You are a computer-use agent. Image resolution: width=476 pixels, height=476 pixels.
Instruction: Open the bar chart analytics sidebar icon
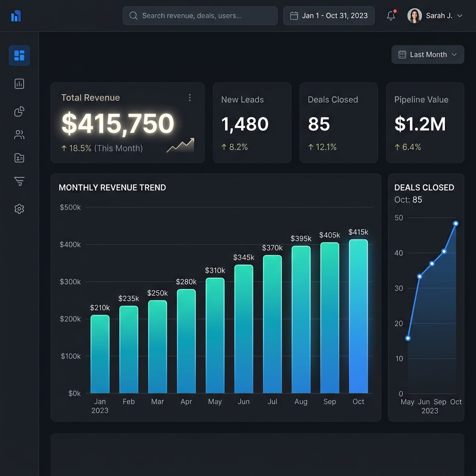click(x=20, y=84)
